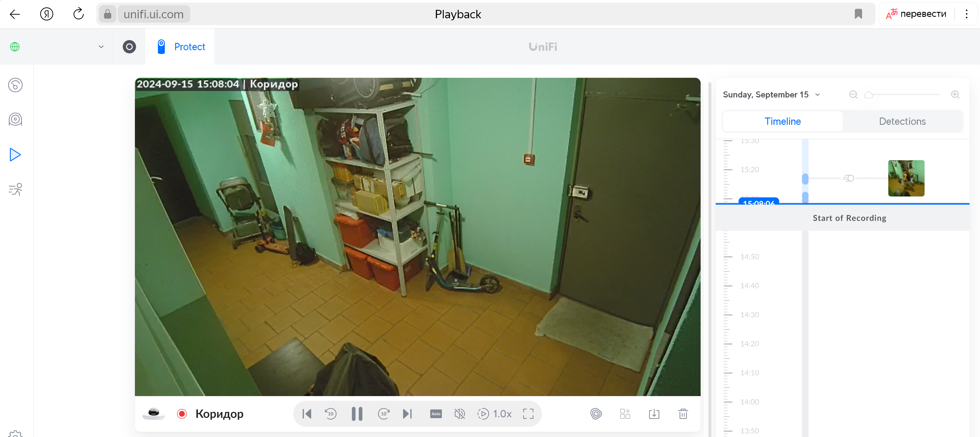The height and width of the screenshot is (437, 980).
Task: Click the перевести translate button
Action: [916, 14]
